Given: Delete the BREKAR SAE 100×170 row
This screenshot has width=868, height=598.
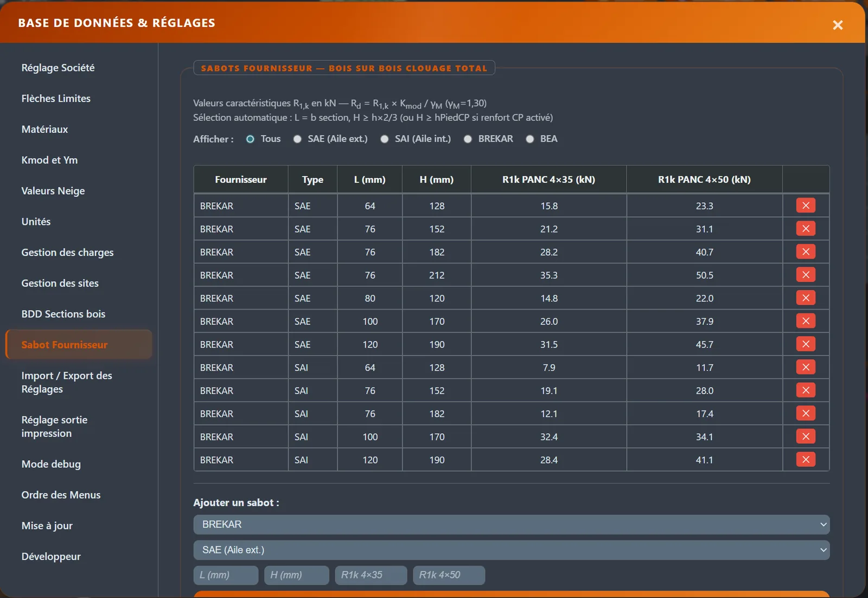Looking at the screenshot, I should 806,321.
